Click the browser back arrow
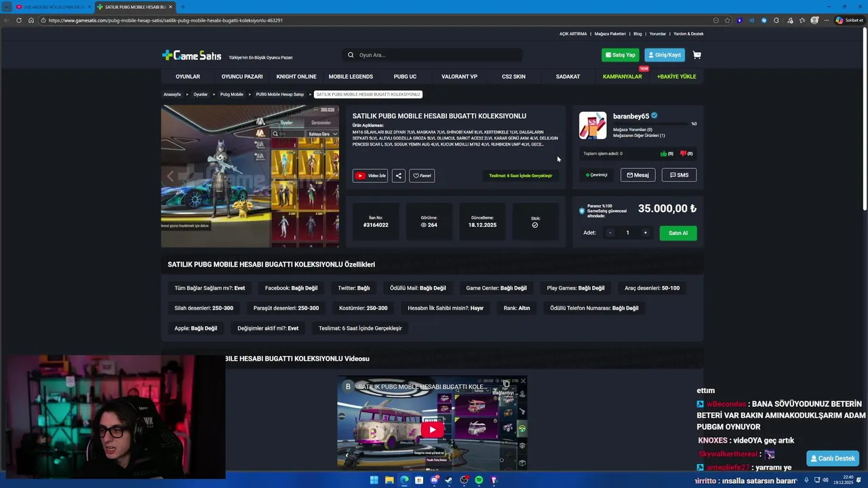The width and height of the screenshot is (868, 488). pyautogui.click(x=7, y=20)
